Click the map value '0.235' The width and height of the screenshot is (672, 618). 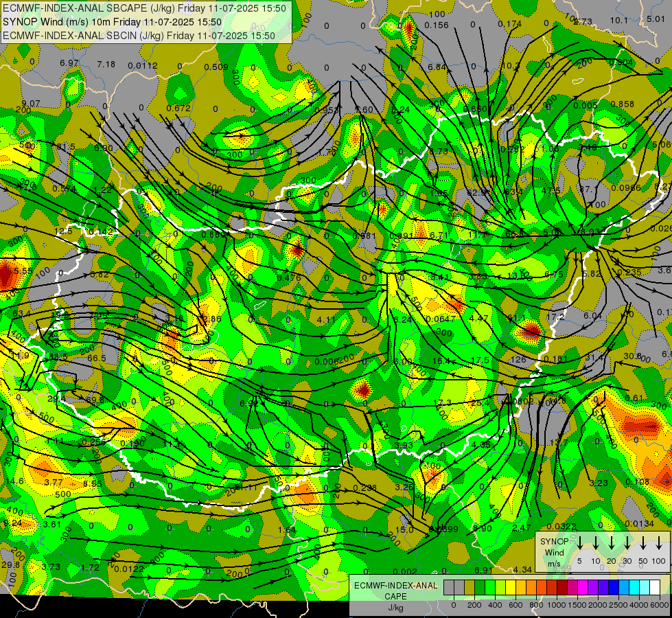(x=629, y=272)
